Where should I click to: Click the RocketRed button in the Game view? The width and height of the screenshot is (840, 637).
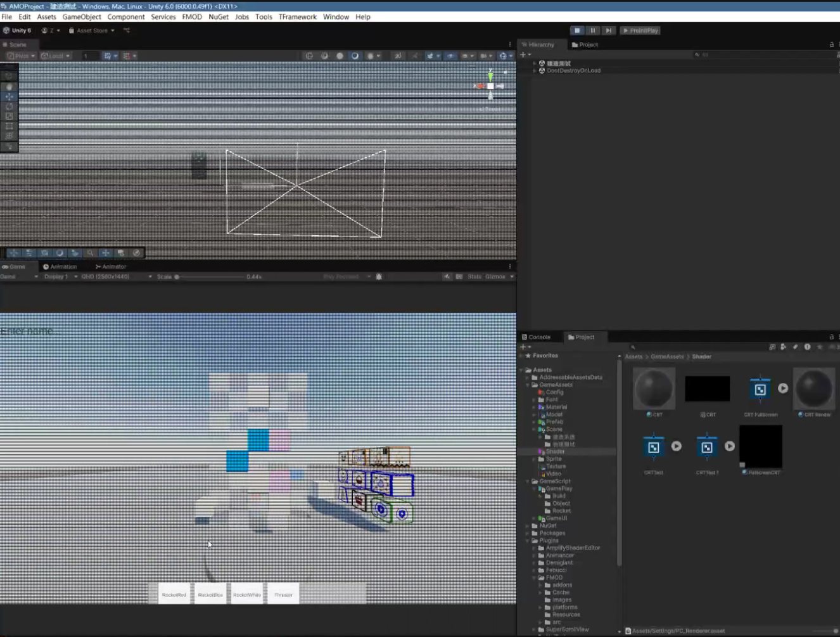click(x=174, y=595)
